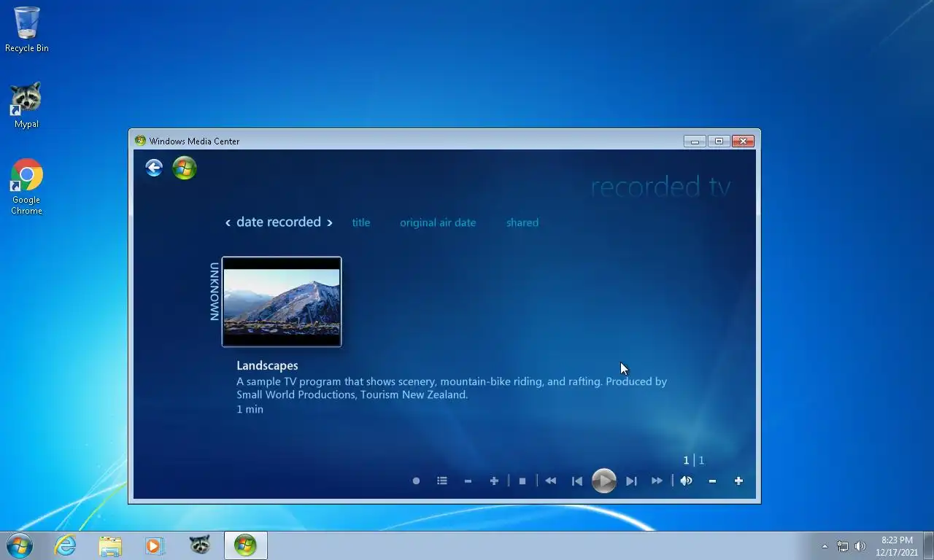Sort by original air date
934x560 pixels.
point(438,223)
